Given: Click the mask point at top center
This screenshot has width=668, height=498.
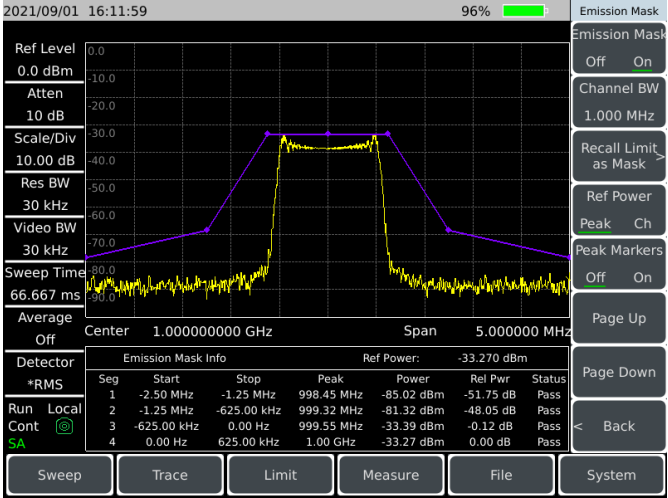Looking at the screenshot, I should (x=328, y=134).
